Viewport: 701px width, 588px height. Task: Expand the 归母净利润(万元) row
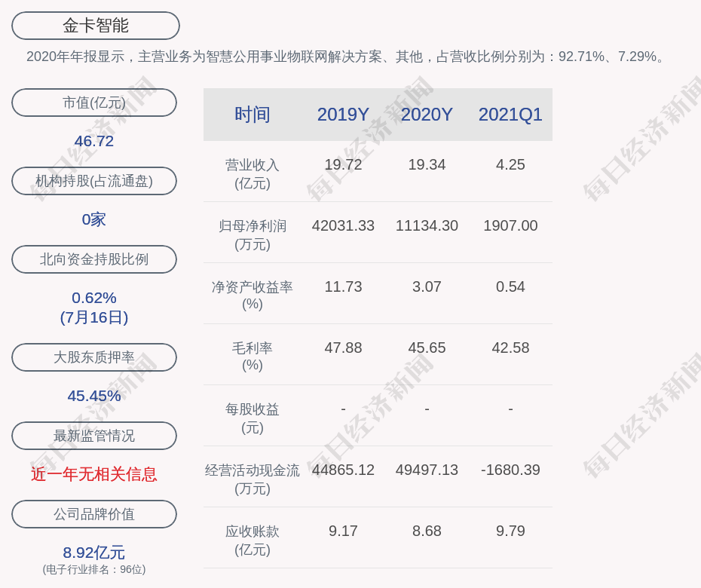252,234
